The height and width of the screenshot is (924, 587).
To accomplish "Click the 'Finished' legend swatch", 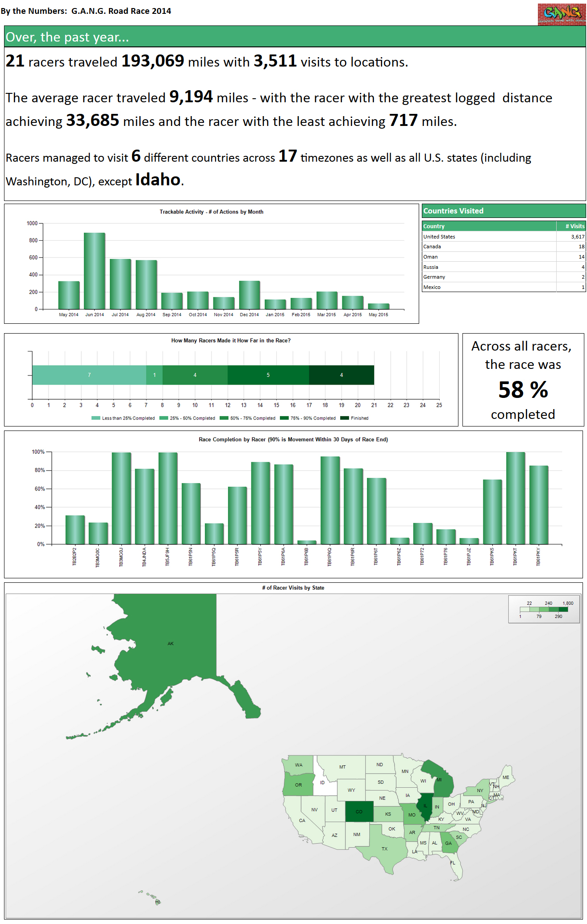I will click(344, 418).
